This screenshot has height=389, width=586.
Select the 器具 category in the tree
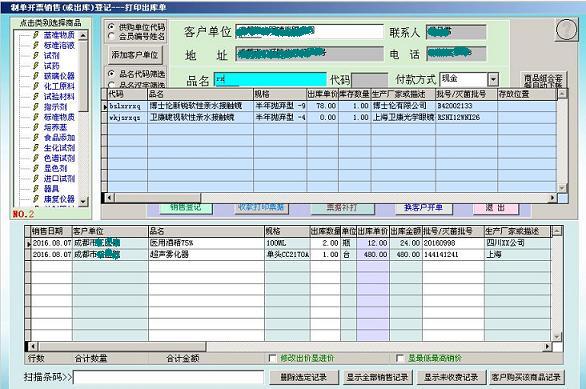point(51,189)
